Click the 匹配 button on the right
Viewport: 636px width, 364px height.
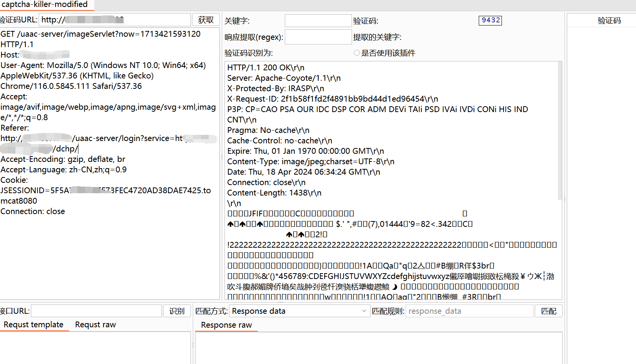(548, 311)
